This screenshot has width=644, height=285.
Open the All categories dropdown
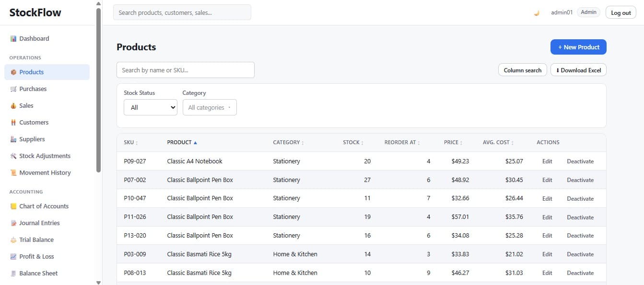(210, 107)
